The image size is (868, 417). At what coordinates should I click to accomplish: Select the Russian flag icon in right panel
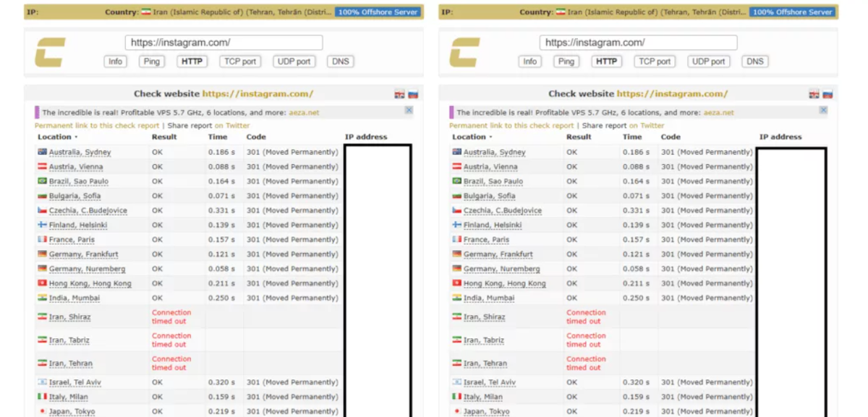[x=827, y=94]
